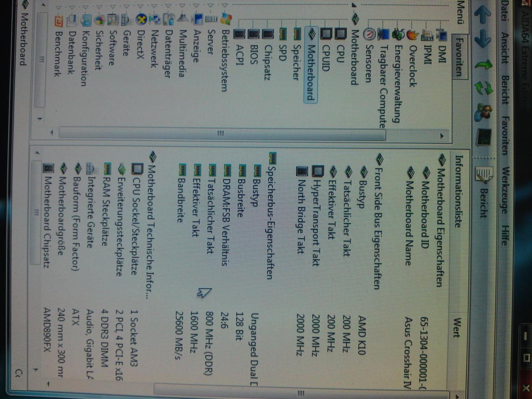
Task: Select the BIOS icon in the tree
Action: [x=253, y=33]
